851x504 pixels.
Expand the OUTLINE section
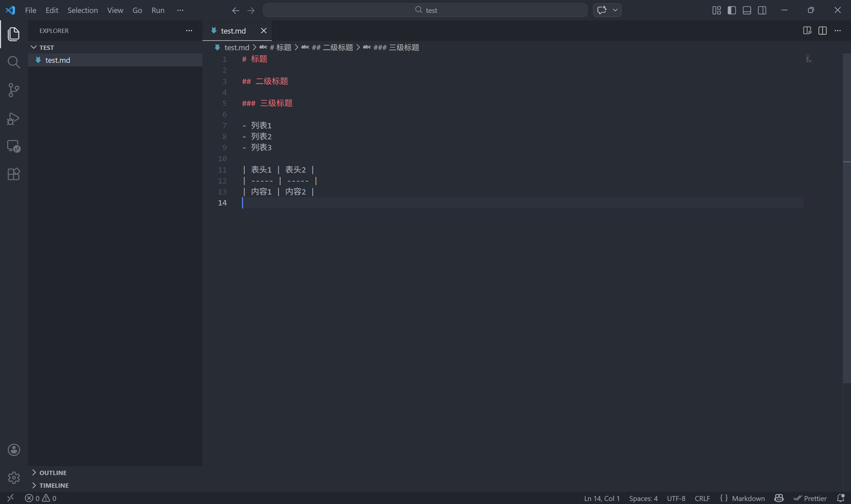click(x=53, y=472)
